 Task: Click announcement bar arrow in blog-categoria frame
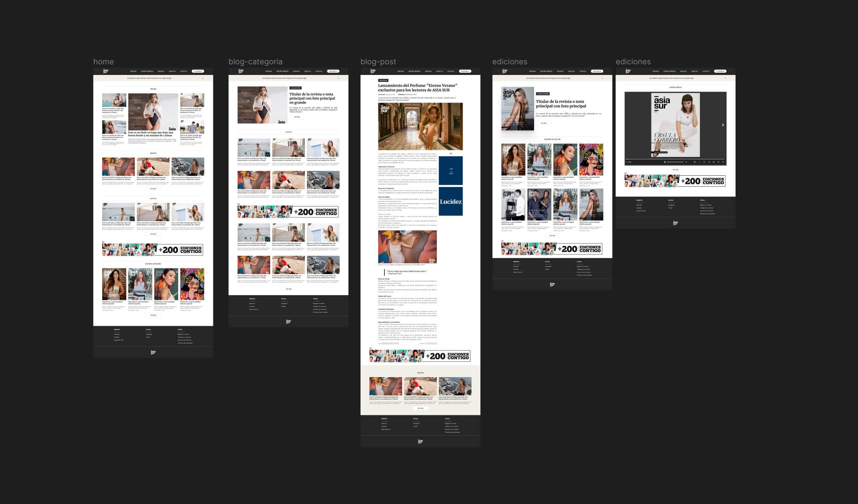click(338, 78)
